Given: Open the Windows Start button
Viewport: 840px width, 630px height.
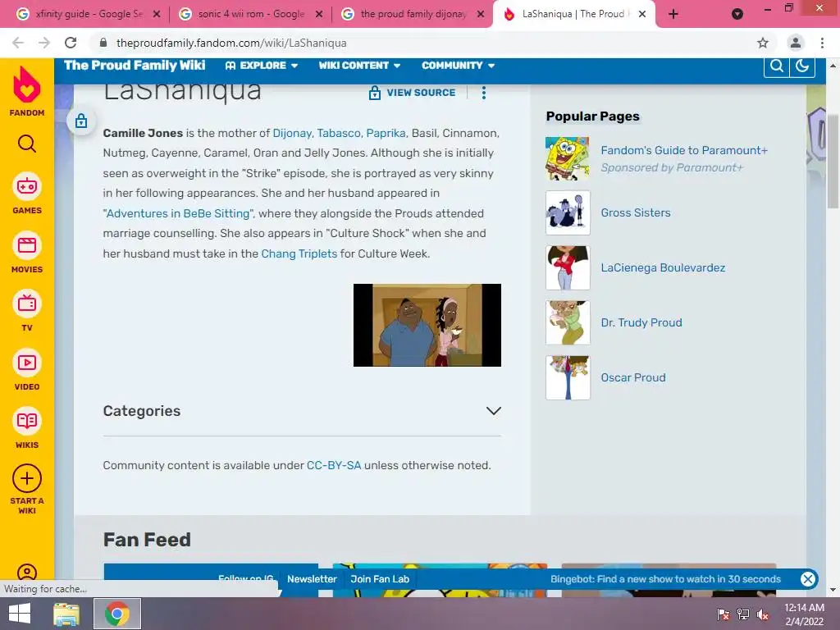Looking at the screenshot, I should pos(20,614).
